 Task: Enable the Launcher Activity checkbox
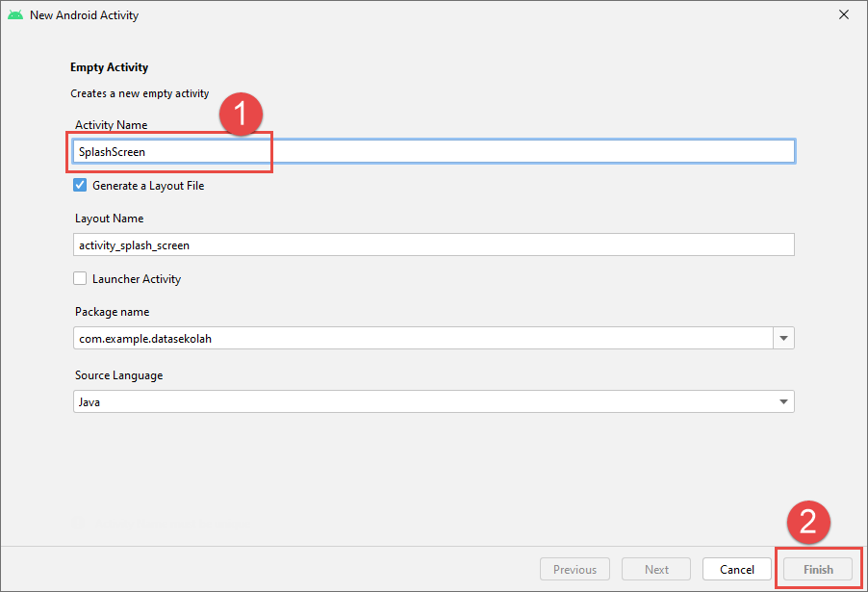click(x=81, y=278)
